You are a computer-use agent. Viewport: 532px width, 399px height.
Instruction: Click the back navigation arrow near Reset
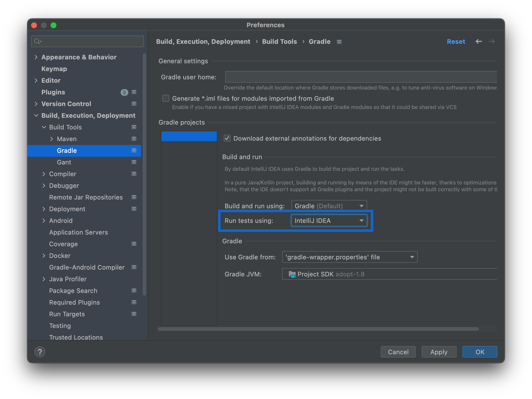click(479, 41)
